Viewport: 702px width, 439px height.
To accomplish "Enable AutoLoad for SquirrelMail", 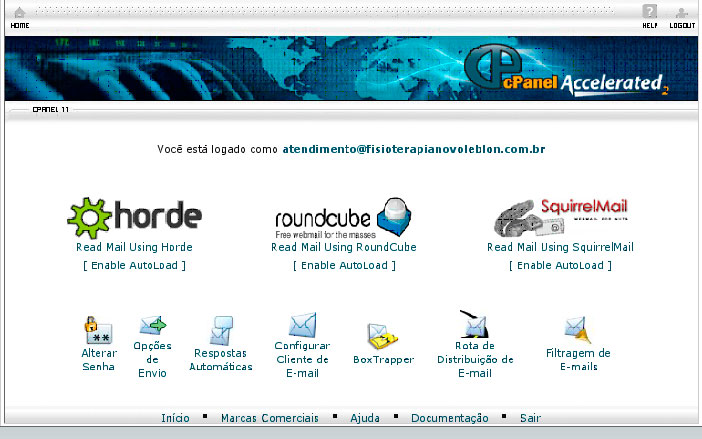I will (x=560, y=266).
